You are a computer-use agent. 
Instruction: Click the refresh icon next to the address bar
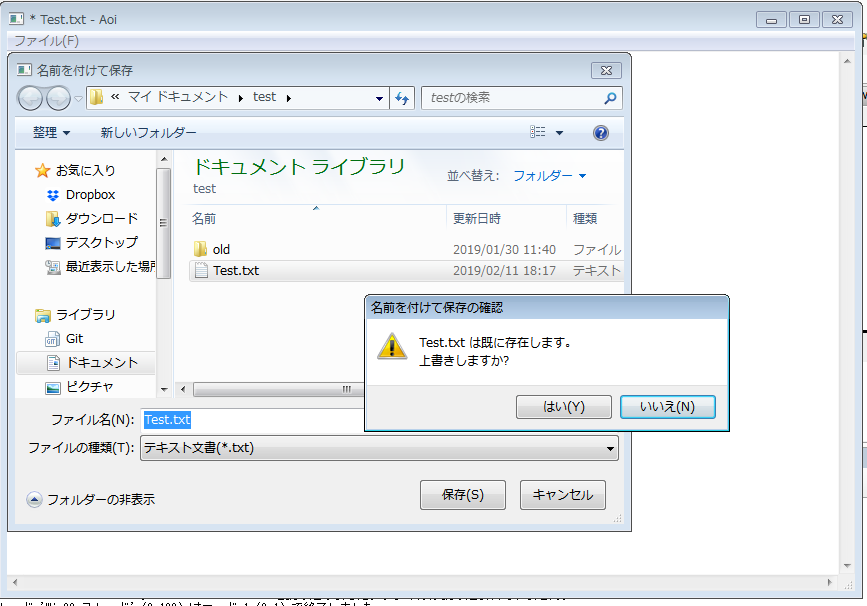point(402,98)
